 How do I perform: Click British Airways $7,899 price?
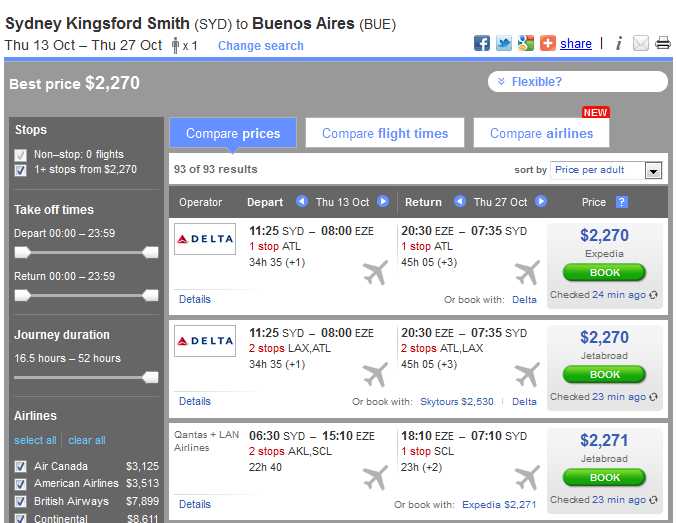coord(142,501)
